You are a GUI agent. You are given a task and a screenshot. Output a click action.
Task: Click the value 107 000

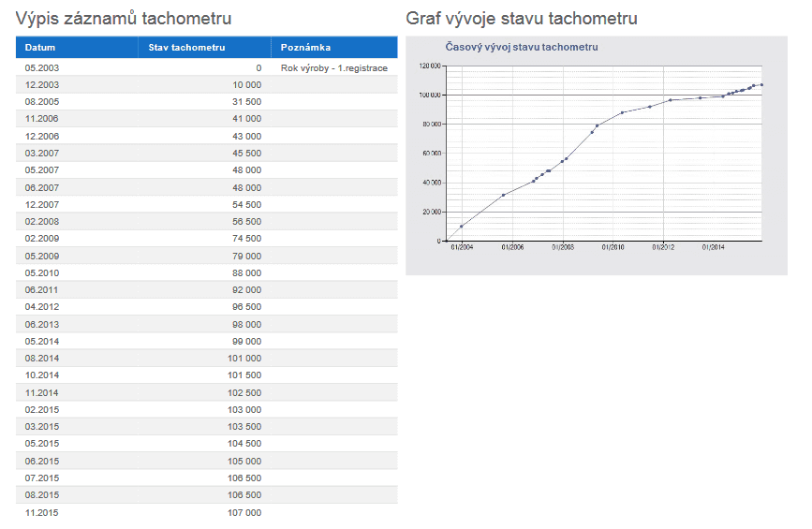[x=244, y=513]
